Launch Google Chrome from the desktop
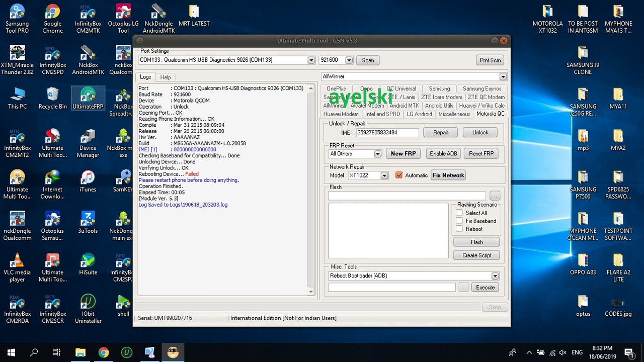This screenshot has height=362, width=644. click(x=52, y=19)
